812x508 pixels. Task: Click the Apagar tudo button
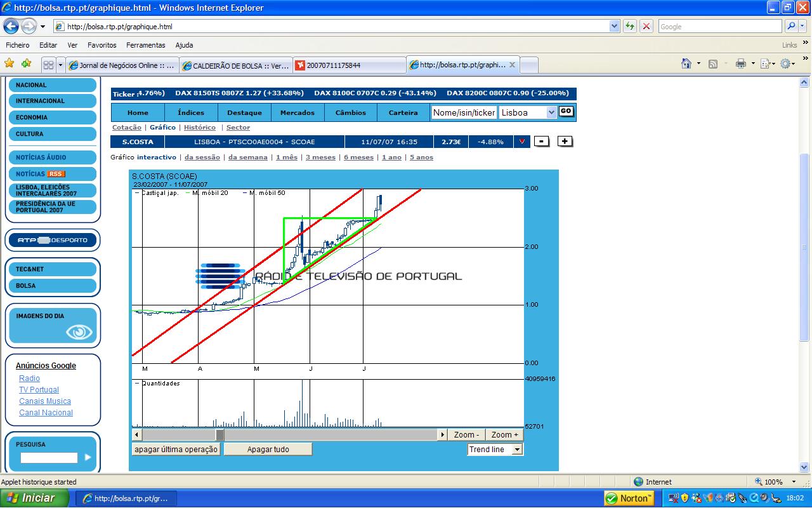[268, 450]
